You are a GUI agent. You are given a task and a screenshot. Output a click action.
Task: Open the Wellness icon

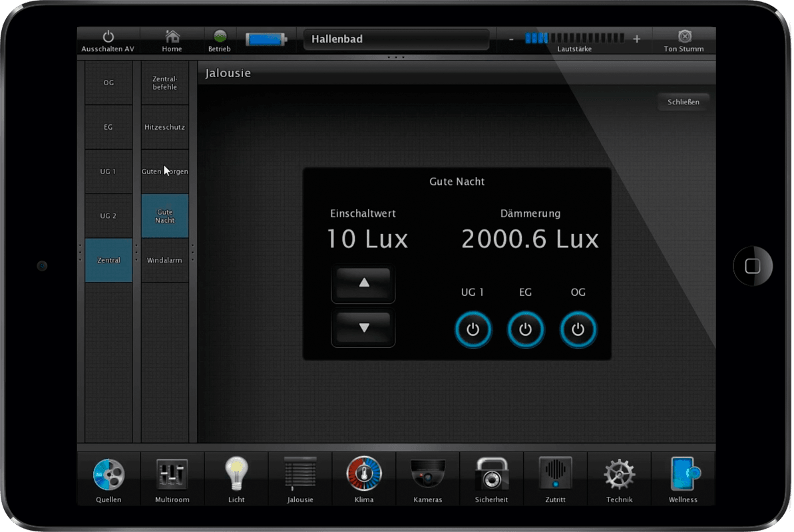683,475
